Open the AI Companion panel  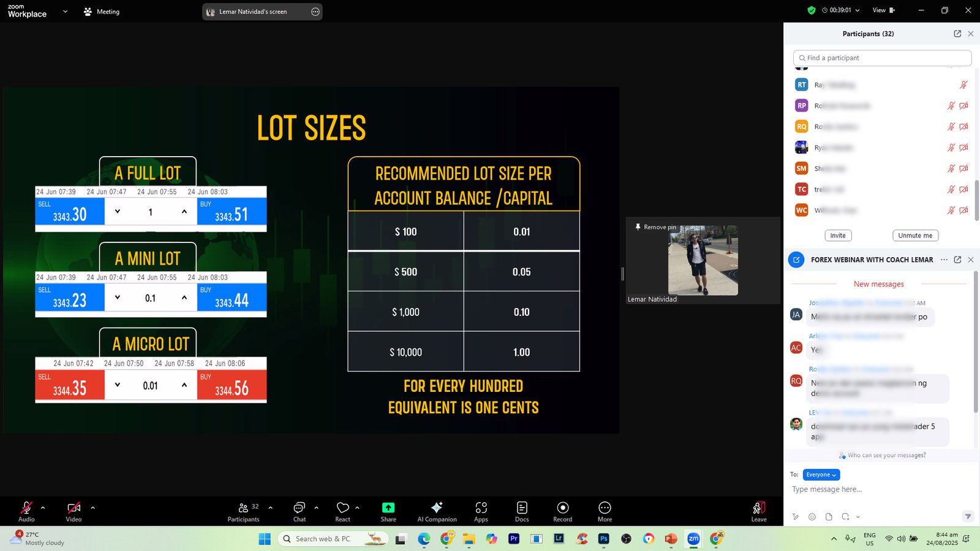(x=437, y=511)
